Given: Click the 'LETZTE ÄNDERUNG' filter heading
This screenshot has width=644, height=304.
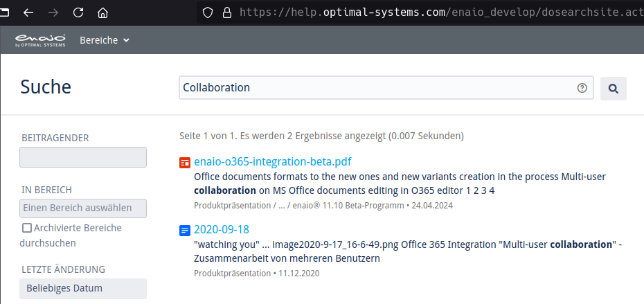Looking at the screenshot, I should [x=64, y=269].
